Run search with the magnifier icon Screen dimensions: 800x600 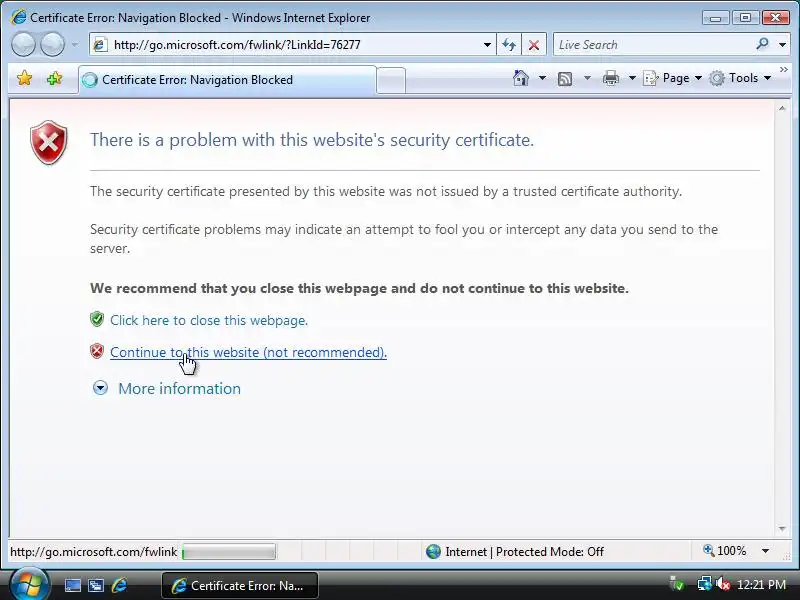(x=762, y=44)
